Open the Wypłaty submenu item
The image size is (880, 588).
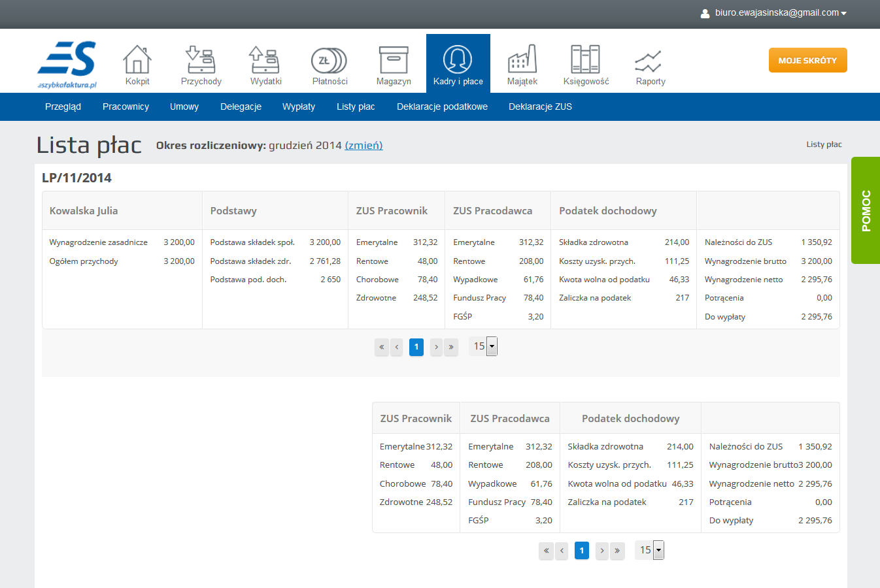coord(299,106)
